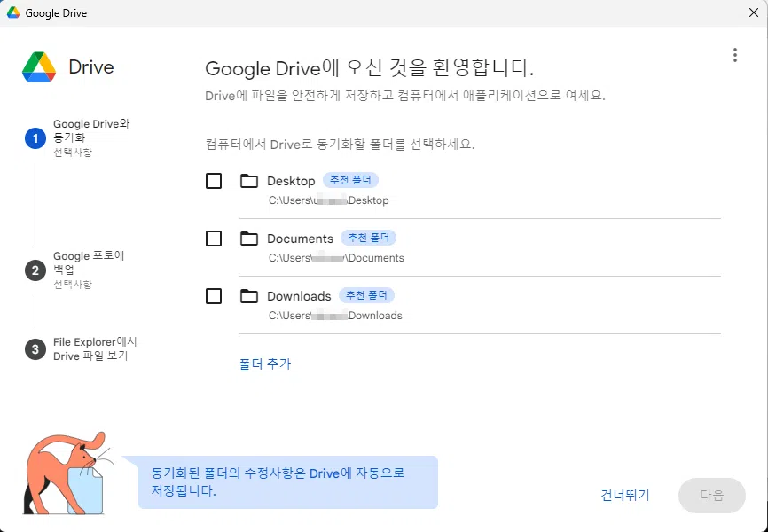Click the '건너뛰기' skip button
The width and height of the screenshot is (768, 532).
coord(623,496)
